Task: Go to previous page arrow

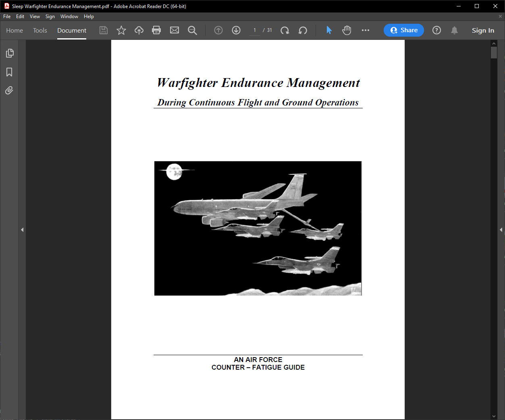Action: tap(218, 30)
